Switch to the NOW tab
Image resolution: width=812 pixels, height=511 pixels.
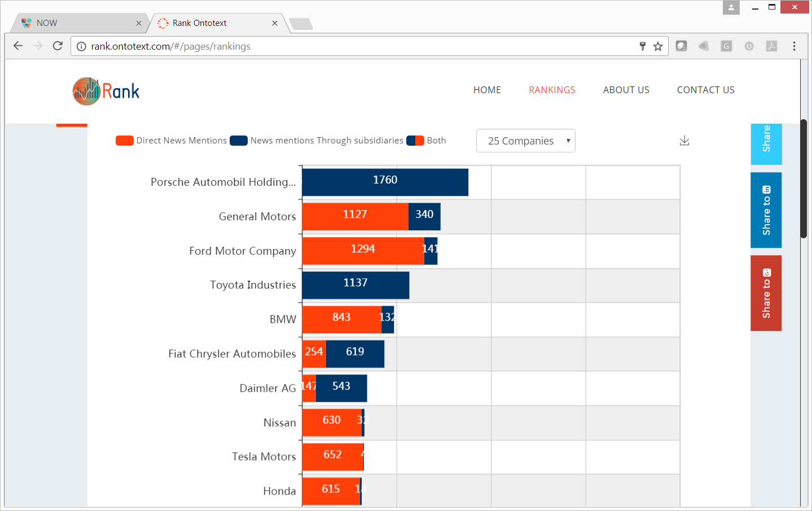click(x=79, y=23)
